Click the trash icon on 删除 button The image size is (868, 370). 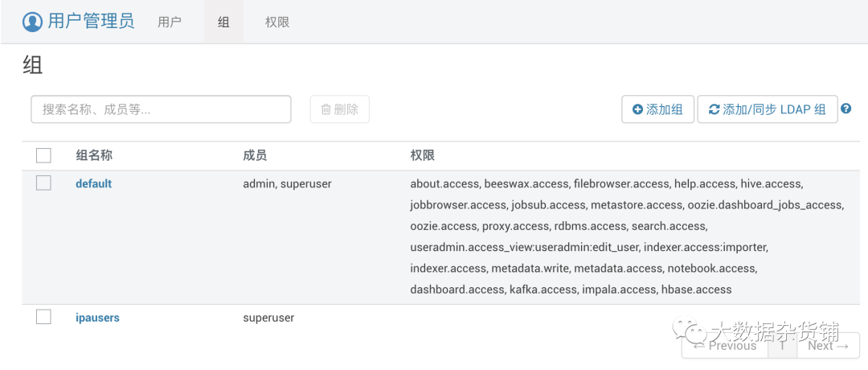tap(326, 109)
